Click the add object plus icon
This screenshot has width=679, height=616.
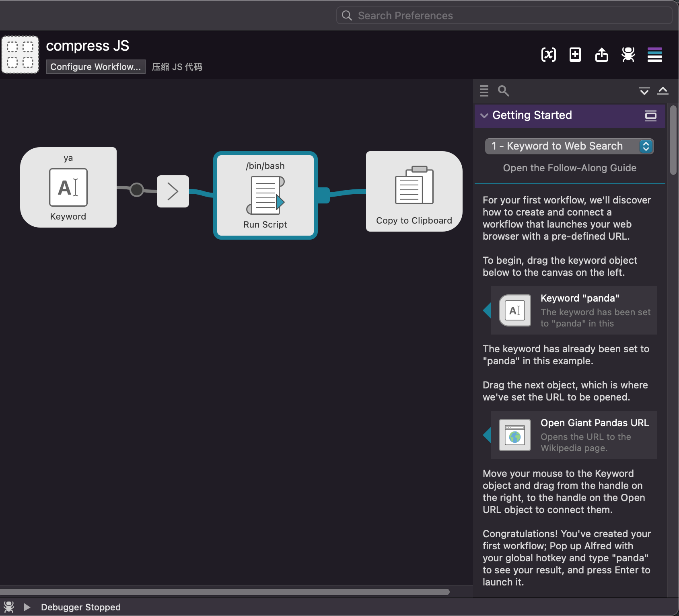[x=575, y=55]
